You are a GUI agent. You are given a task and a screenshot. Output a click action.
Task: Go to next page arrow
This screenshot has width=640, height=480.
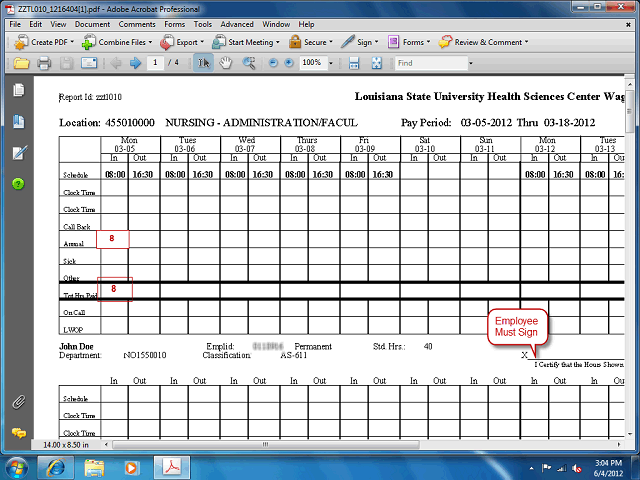135,63
